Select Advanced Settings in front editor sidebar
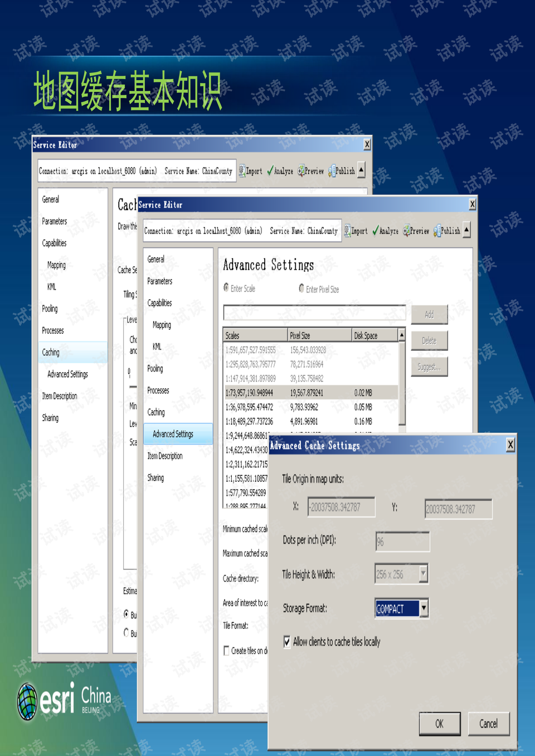535x756 pixels. coord(173,434)
